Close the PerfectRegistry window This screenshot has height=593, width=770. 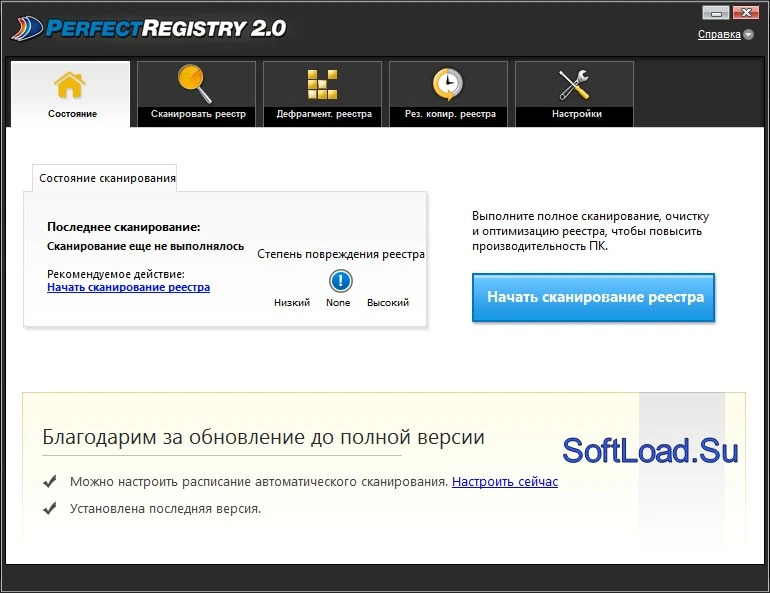[746, 12]
